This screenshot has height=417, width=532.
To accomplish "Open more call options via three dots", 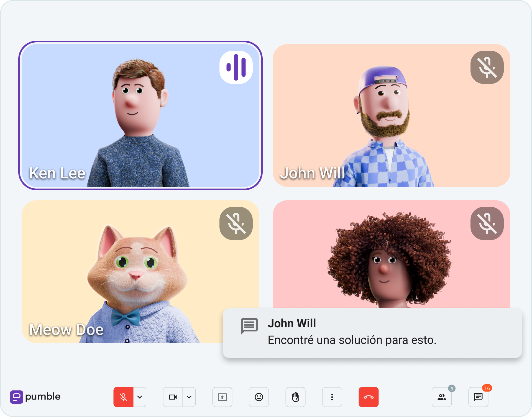I will (332, 397).
